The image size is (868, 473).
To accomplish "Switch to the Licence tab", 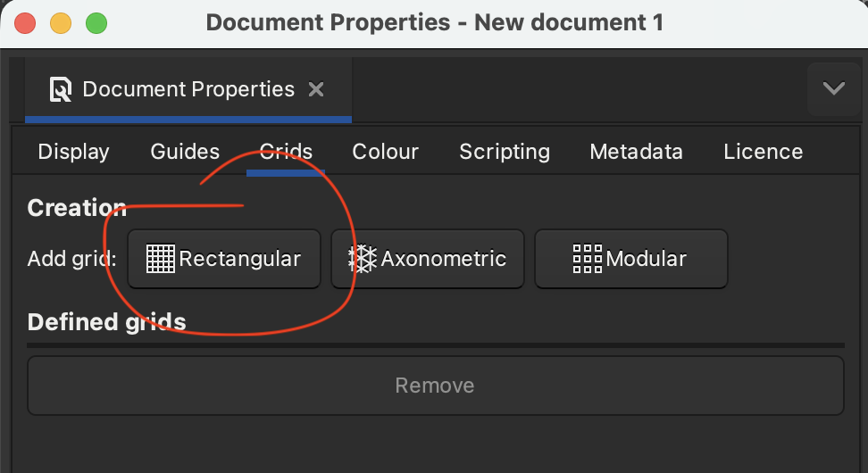I will coord(763,152).
